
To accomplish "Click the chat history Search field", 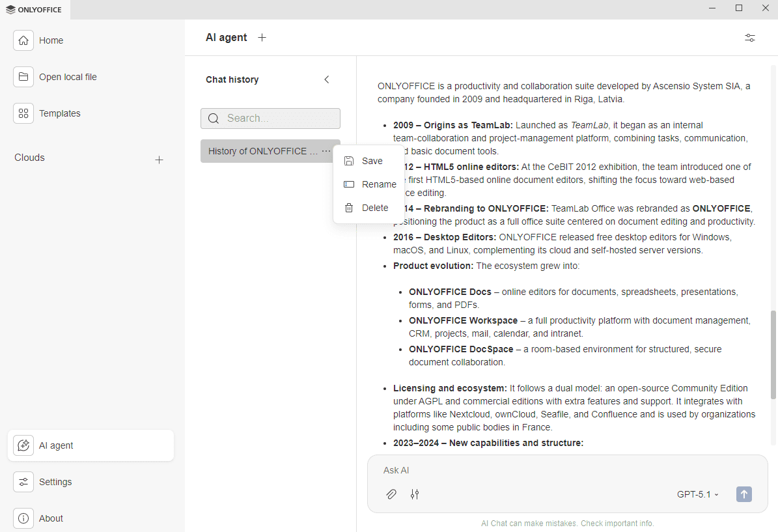I will [280, 119].
